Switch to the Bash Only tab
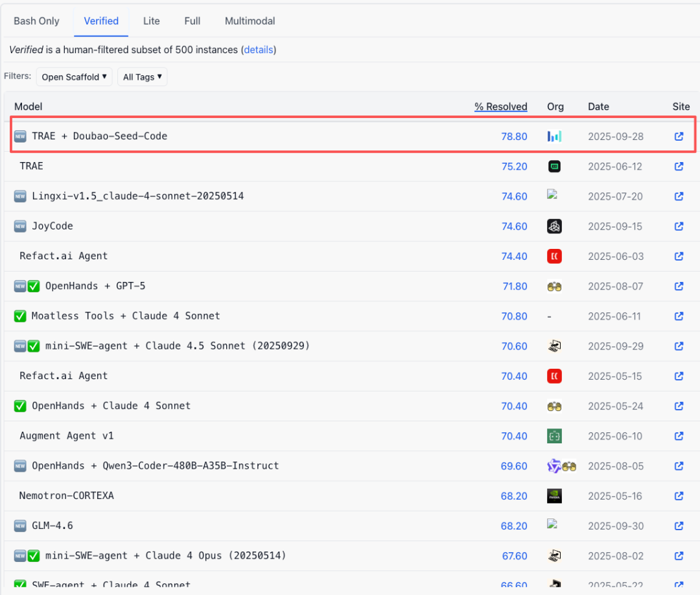 (36, 21)
